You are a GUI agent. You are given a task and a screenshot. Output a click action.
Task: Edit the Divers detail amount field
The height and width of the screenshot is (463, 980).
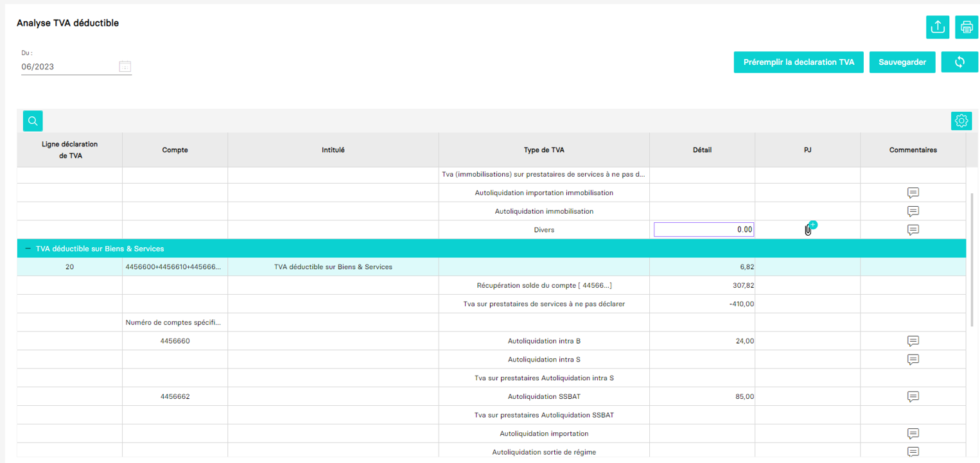[704, 229]
